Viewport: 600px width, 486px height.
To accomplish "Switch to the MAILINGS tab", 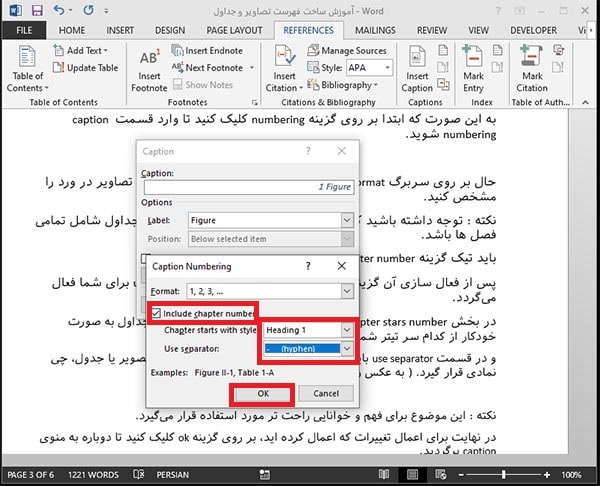I will pyautogui.click(x=375, y=30).
